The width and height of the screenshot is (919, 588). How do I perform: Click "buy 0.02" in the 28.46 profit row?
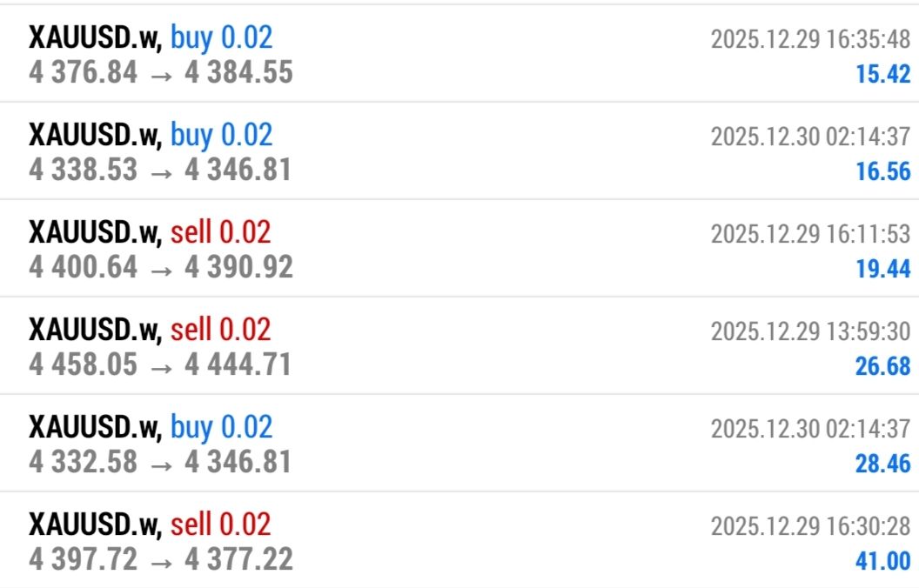(x=221, y=427)
